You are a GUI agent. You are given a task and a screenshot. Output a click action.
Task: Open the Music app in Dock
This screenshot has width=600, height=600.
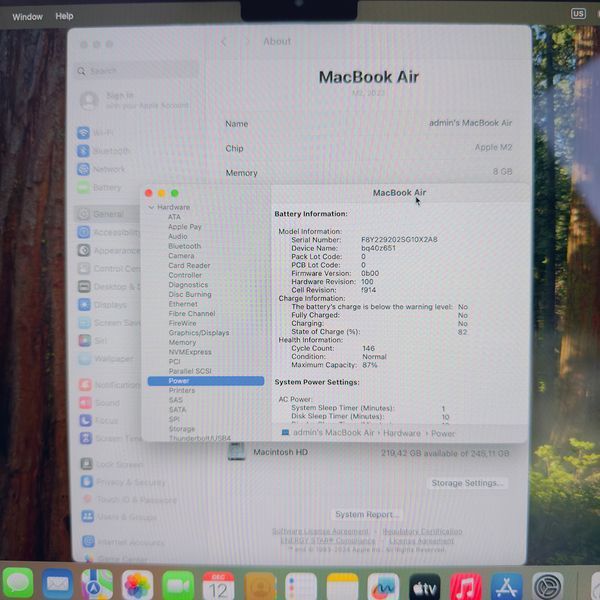[466, 587]
